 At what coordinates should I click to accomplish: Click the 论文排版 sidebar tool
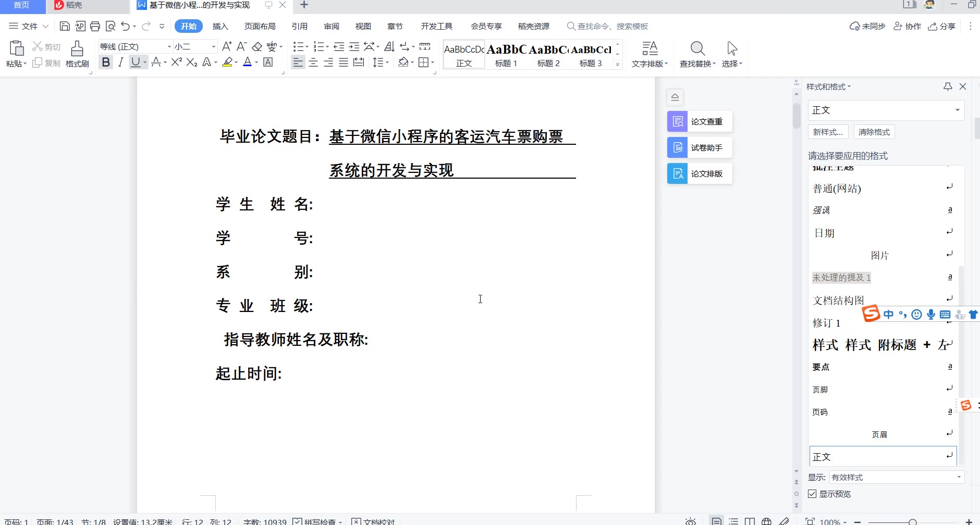coord(700,173)
